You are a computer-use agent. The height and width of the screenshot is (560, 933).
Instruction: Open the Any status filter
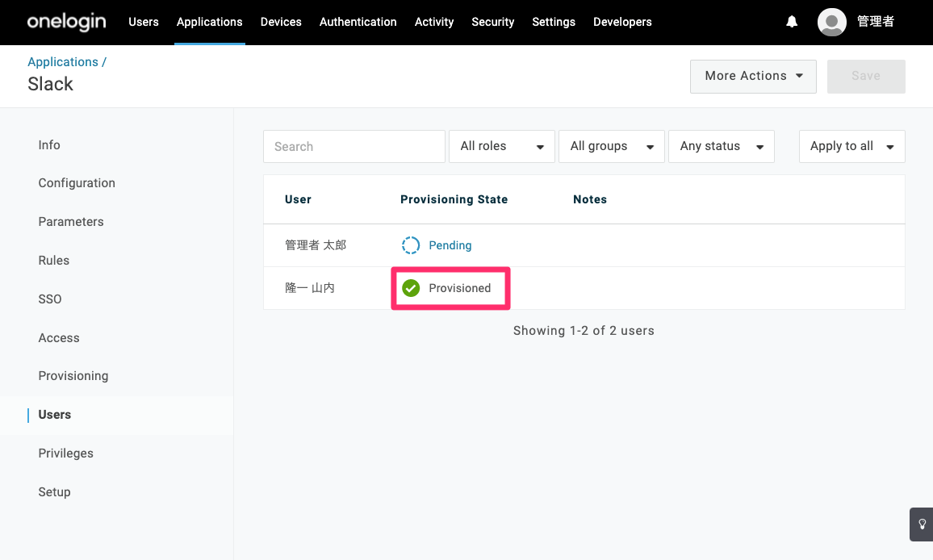tap(722, 146)
